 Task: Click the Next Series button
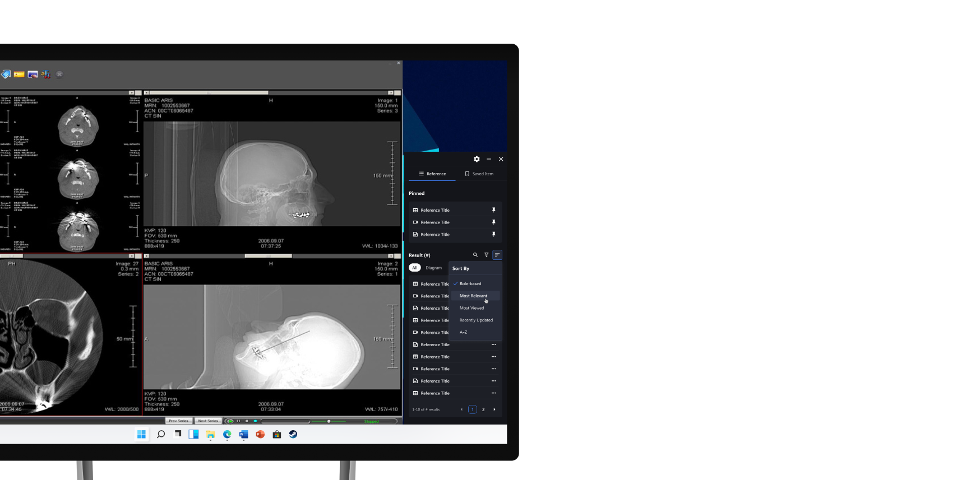pyautogui.click(x=208, y=421)
